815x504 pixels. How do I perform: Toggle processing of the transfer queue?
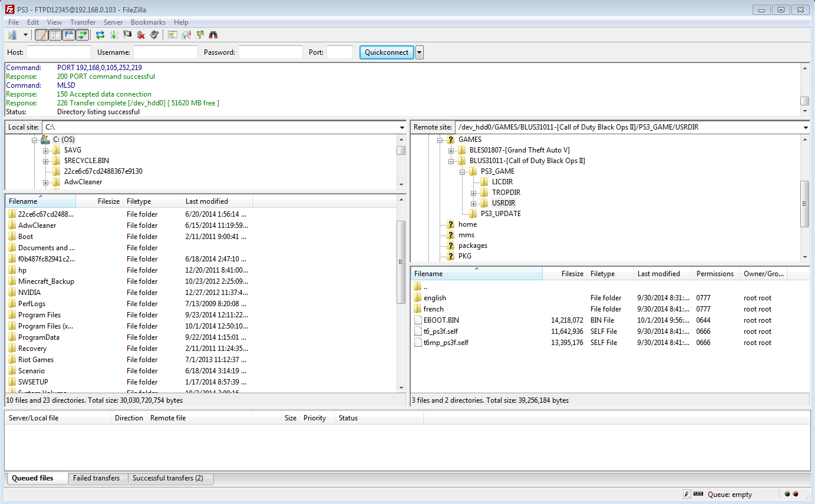114,35
